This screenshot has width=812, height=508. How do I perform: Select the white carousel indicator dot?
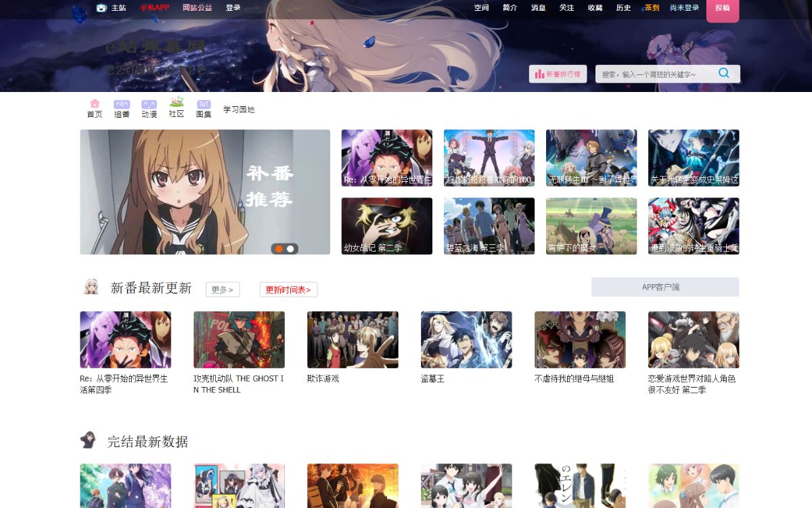[x=290, y=249]
